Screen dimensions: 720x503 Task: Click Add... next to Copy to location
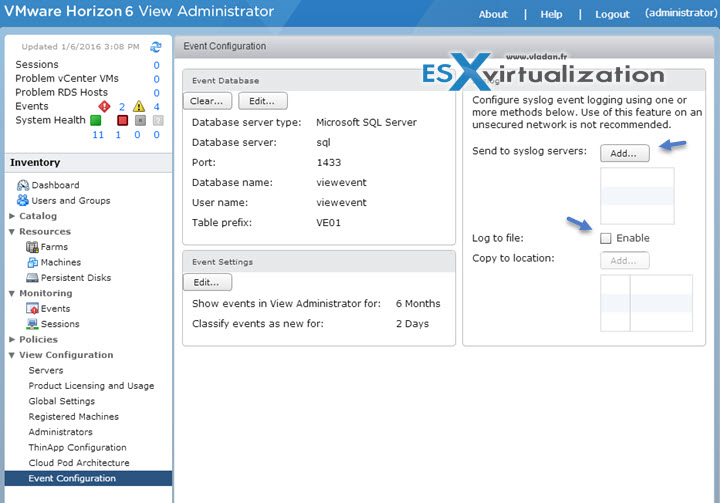pos(624,260)
